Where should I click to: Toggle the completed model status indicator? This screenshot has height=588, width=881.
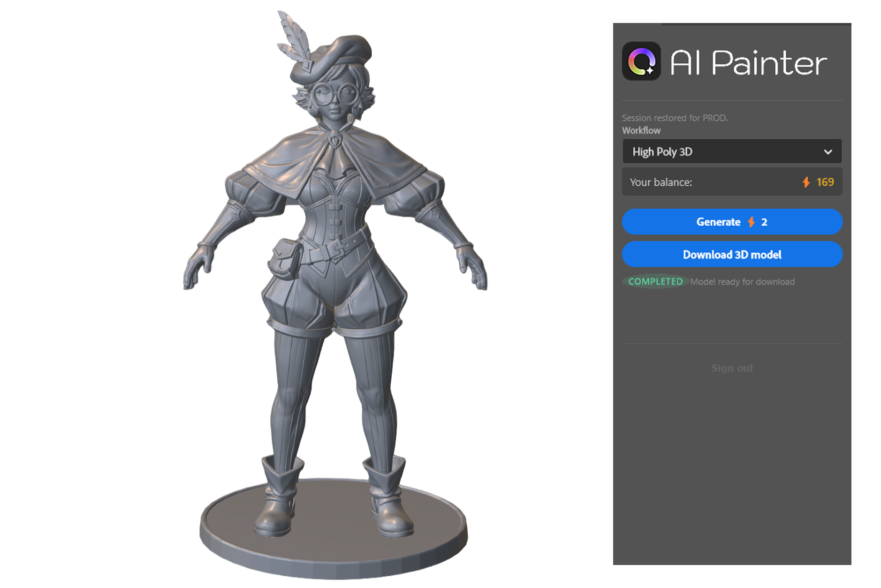655,281
